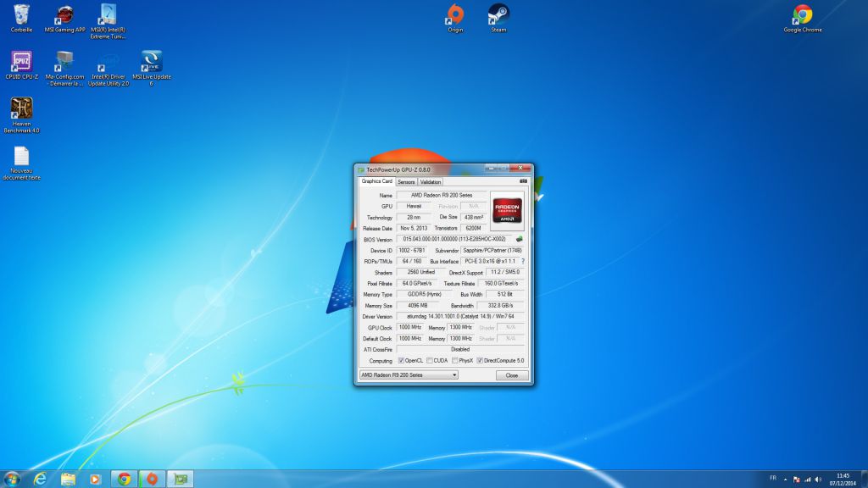This screenshot has width=868, height=488.
Task: Select the Google Chrome desktop shortcut
Action: point(803,19)
